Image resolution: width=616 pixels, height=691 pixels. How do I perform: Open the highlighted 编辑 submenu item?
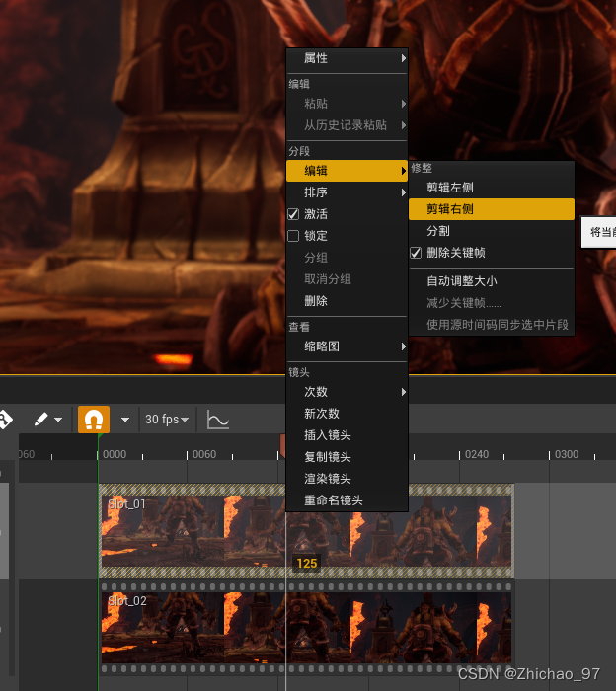[346, 171]
